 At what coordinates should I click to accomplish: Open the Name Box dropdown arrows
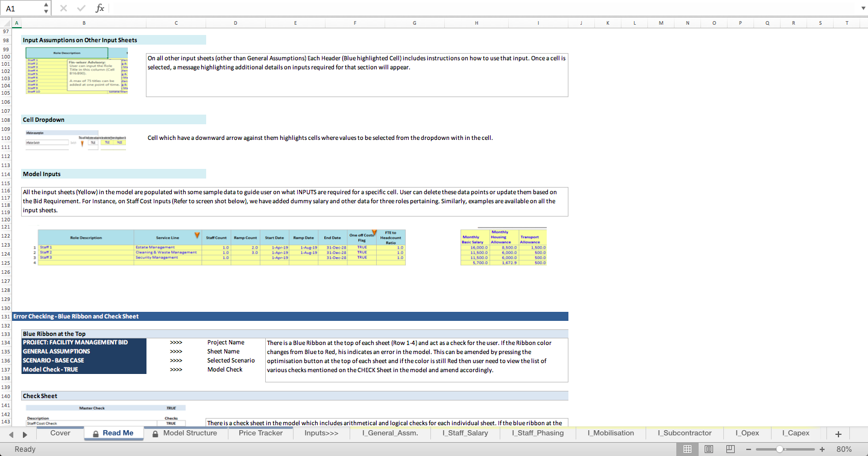point(47,8)
